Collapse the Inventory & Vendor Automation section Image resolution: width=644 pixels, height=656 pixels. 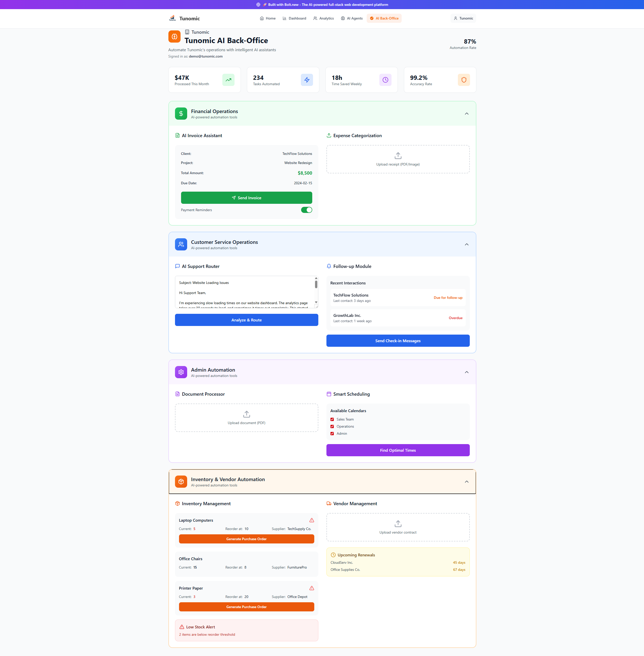(x=466, y=482)
